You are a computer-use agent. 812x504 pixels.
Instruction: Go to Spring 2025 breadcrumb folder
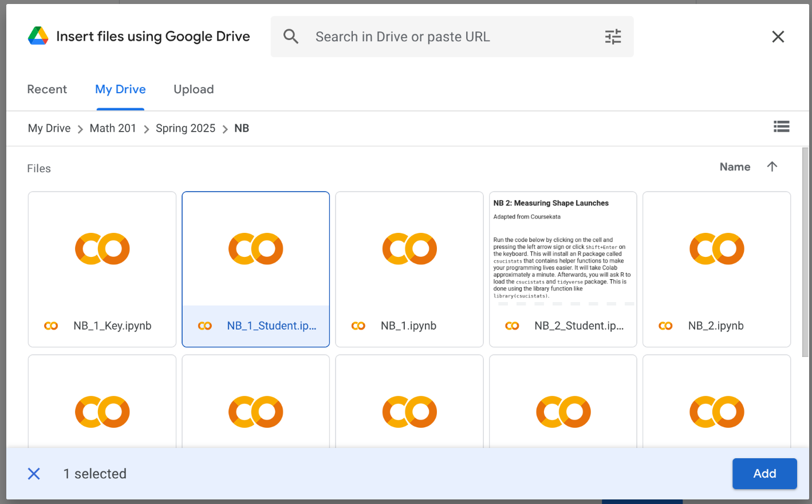coord(186,128)
